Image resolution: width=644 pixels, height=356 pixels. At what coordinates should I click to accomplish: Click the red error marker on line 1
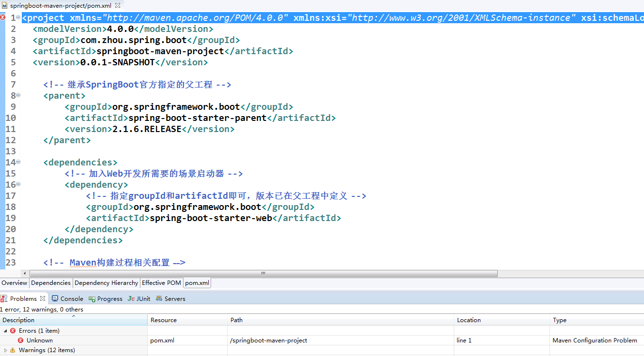[x=3, y=17]
